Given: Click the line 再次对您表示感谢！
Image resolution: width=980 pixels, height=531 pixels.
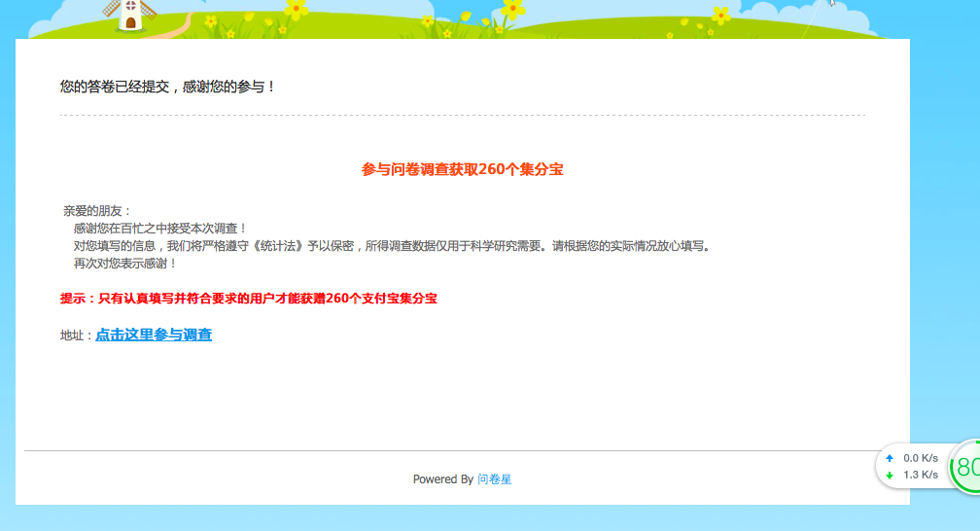Looking at the screenshot, I should [125, 264].
